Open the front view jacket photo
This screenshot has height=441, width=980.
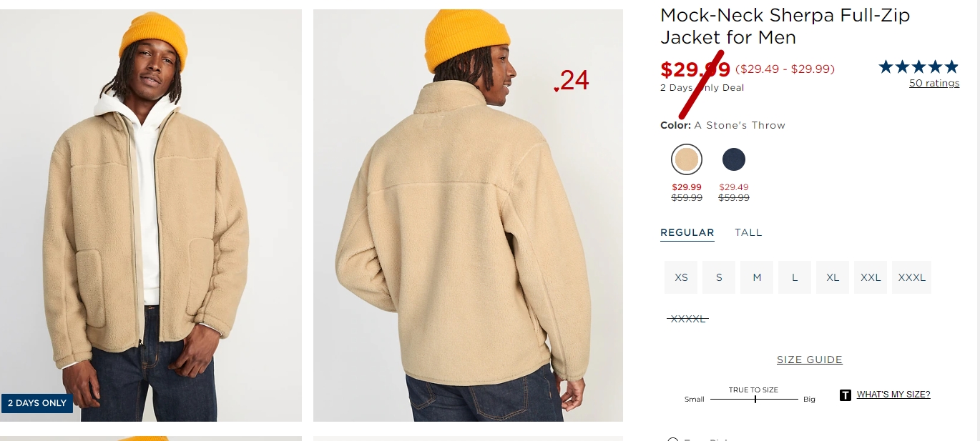coord(151,215)
